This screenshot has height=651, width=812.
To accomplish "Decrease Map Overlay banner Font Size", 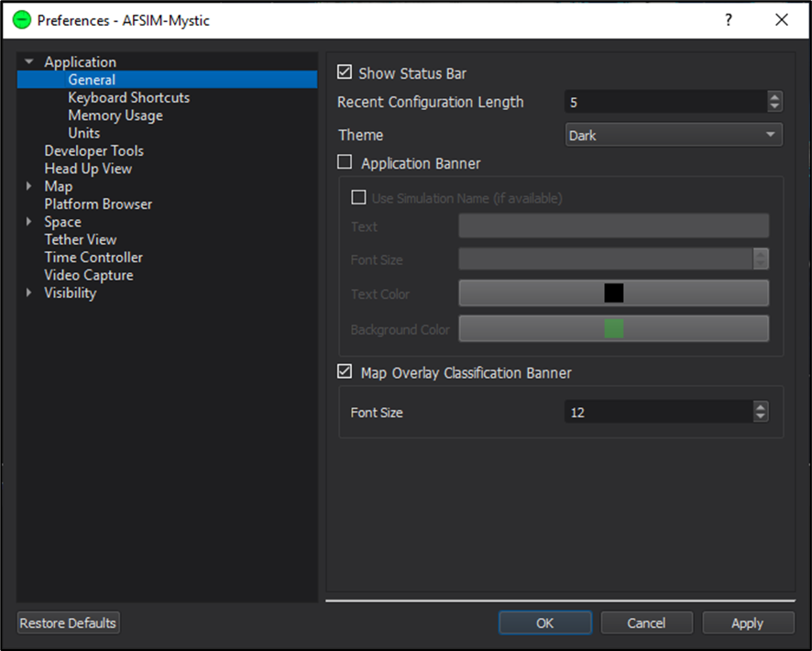I will point(760,416).
